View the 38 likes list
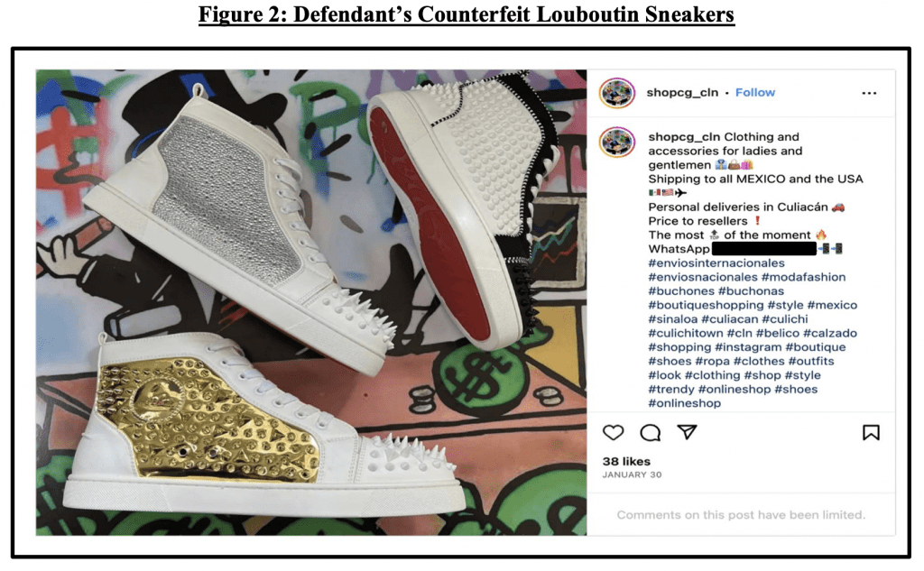The image size is (924, 571). pos(626,461)
